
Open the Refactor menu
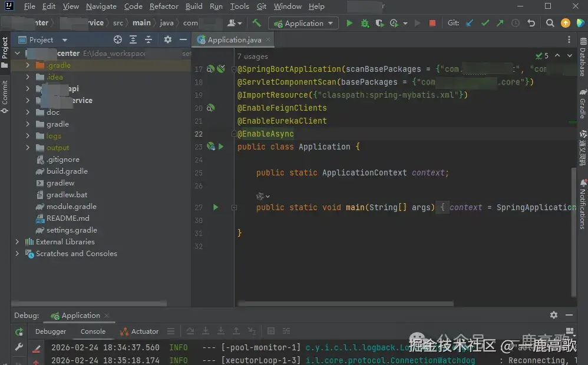[164, 6]
